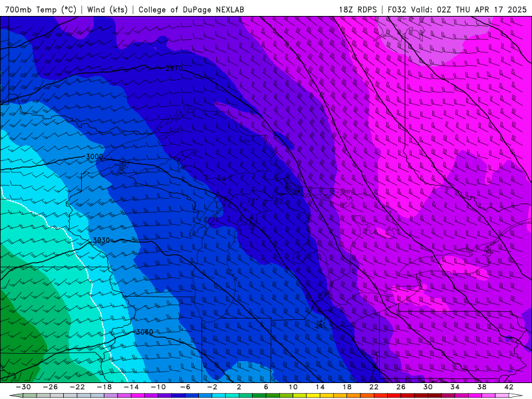The width and height of the screenshot is (532, 399).
Task: Click the 2970 height contour label
Action: 174,68
